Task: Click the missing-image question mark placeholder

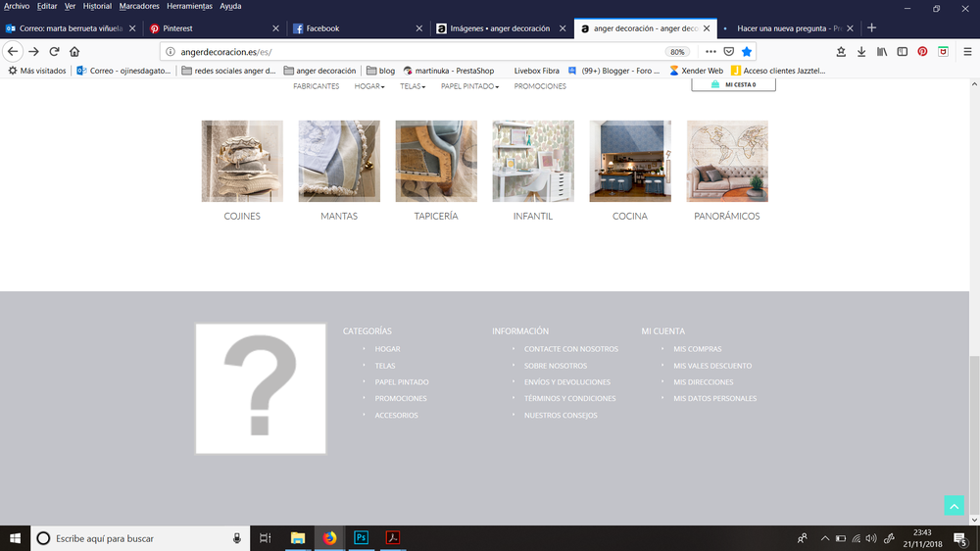Action: [x=261, y=388]
